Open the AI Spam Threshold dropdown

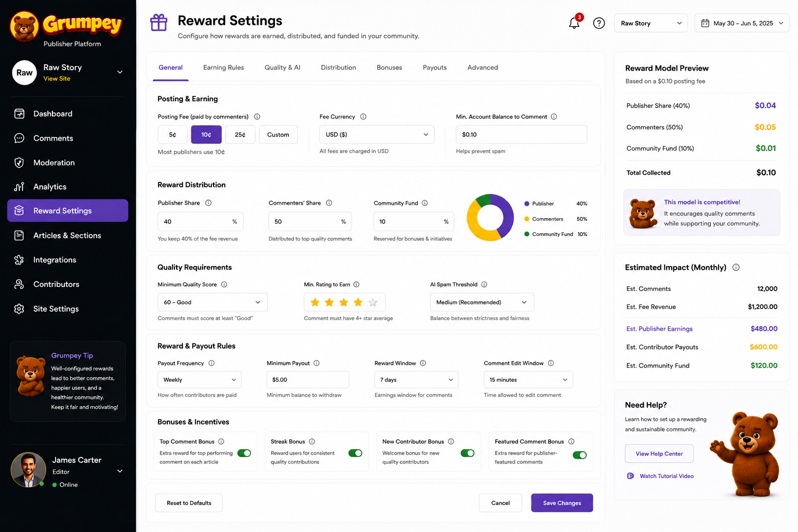point(482,302)
